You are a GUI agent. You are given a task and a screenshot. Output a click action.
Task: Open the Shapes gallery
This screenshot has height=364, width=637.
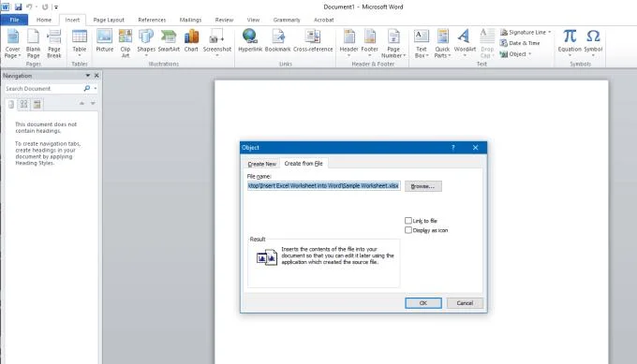tap(146, 43)
